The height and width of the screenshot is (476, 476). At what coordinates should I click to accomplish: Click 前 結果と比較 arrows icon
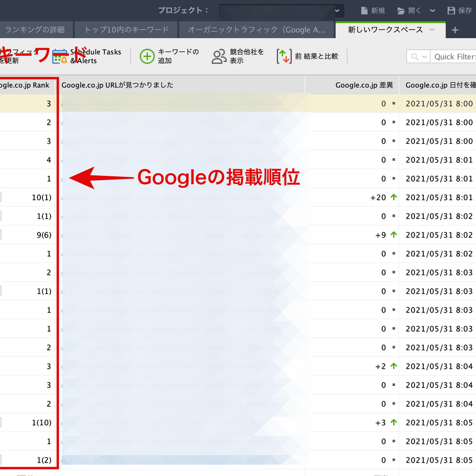click(x=284, y=56)
